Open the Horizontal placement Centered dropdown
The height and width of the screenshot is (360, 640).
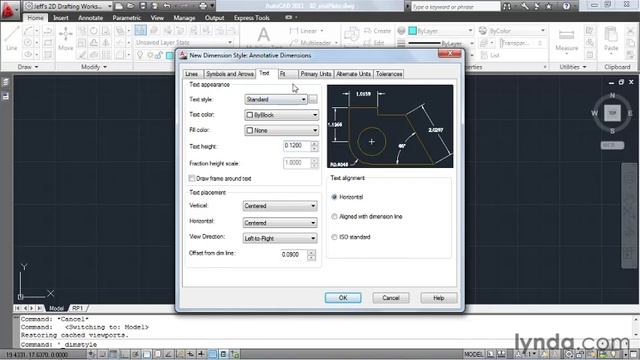[x=280, y=223]
